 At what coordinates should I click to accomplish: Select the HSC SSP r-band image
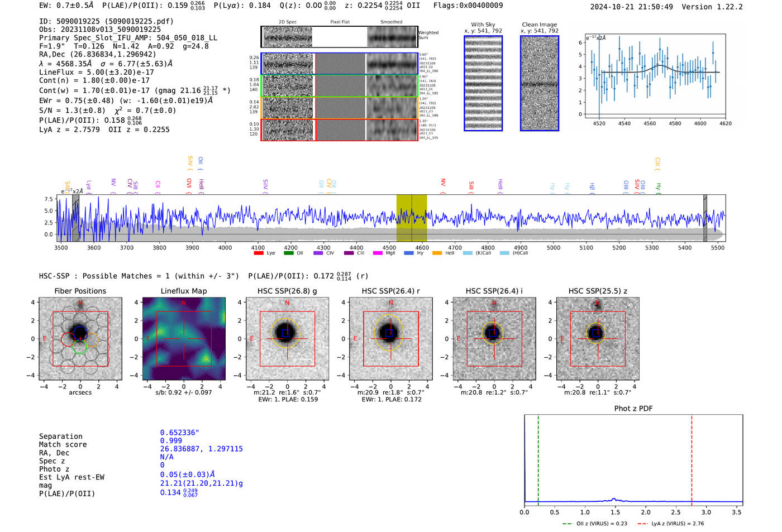[391, 339]
